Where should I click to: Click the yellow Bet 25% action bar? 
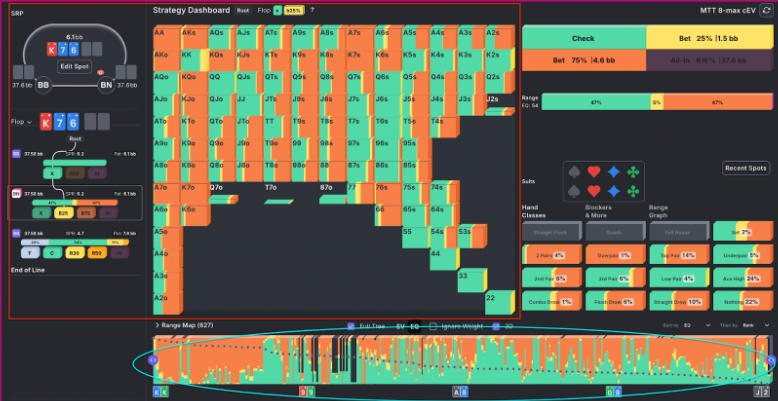point(708,37)
